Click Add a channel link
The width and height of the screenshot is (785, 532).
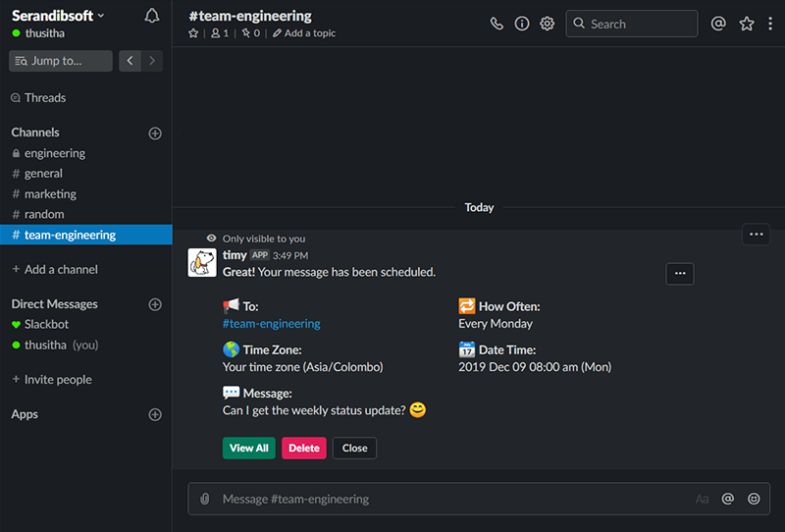pyautogui.click(x=55, y=270)
